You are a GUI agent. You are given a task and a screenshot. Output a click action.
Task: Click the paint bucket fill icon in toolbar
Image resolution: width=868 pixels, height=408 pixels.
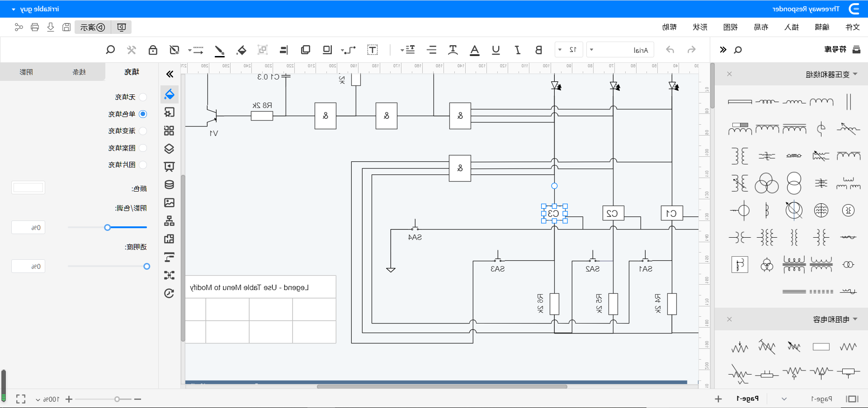click(x=242, y=50)
